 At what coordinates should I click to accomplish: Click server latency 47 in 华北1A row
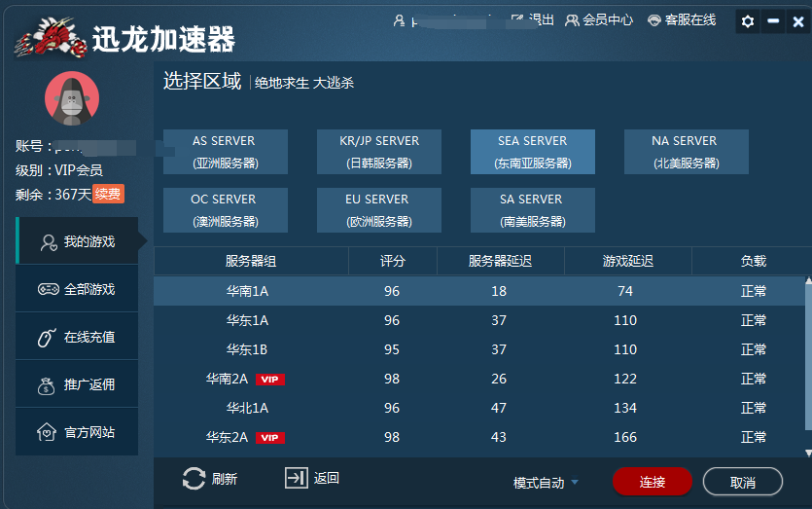point(499,409)
